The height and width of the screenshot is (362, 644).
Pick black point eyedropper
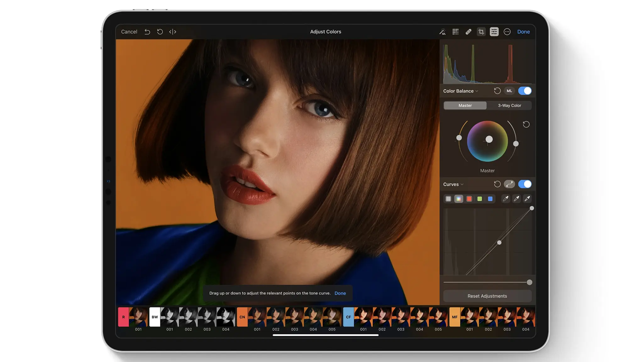[506, 199]
